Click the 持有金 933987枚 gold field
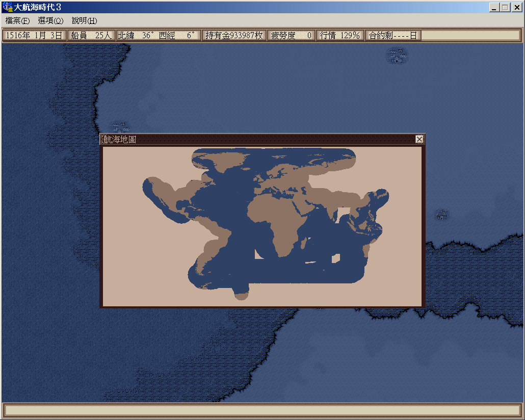Screen dimensions: 525x420 pyautogui.click(x=234, y=35)
